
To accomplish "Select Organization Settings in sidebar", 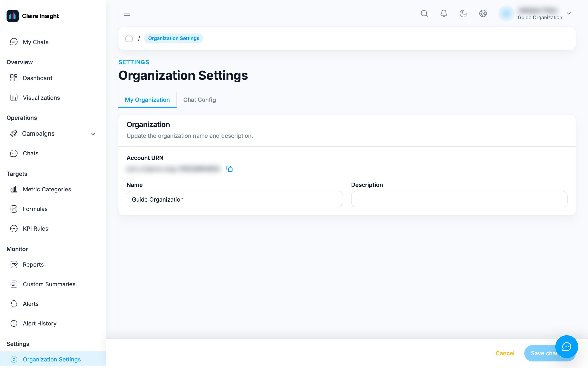I will pos(53,359).
